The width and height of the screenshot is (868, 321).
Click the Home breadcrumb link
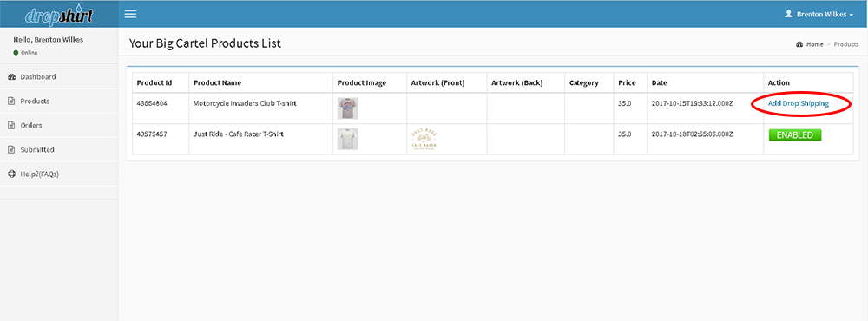point(814,44)
